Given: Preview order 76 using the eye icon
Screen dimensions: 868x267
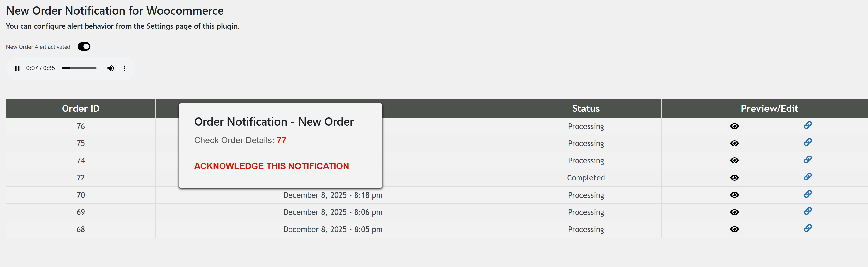Looking at the screenshot, I should pyautogui.click(x=735, y=126).
